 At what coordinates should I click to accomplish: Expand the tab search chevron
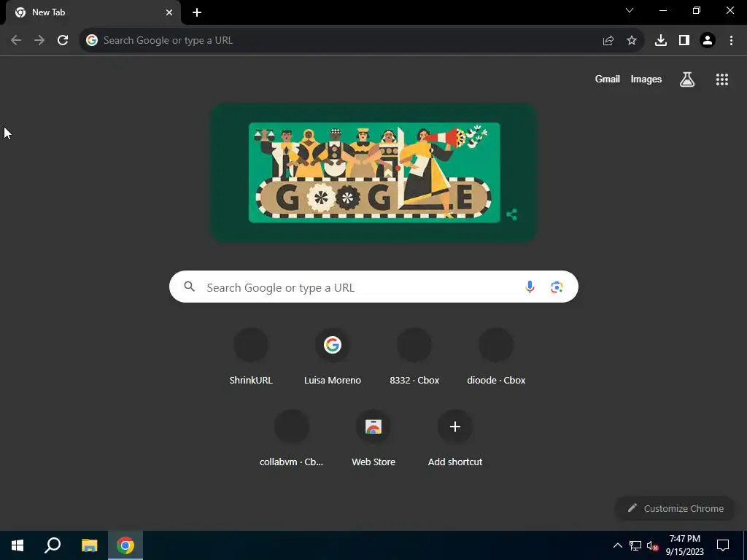point(630,10)
